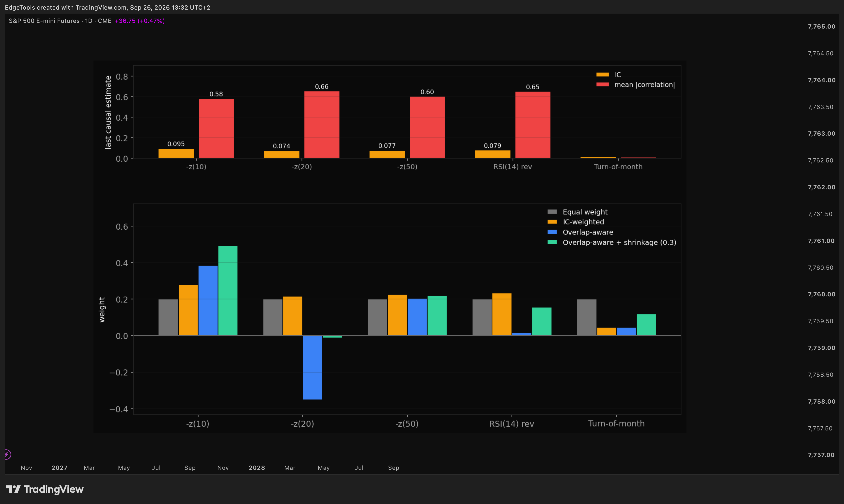Click the 0.58 correlation value label
The height and width of the screenshot is (504, 844).
click(216, 94)
